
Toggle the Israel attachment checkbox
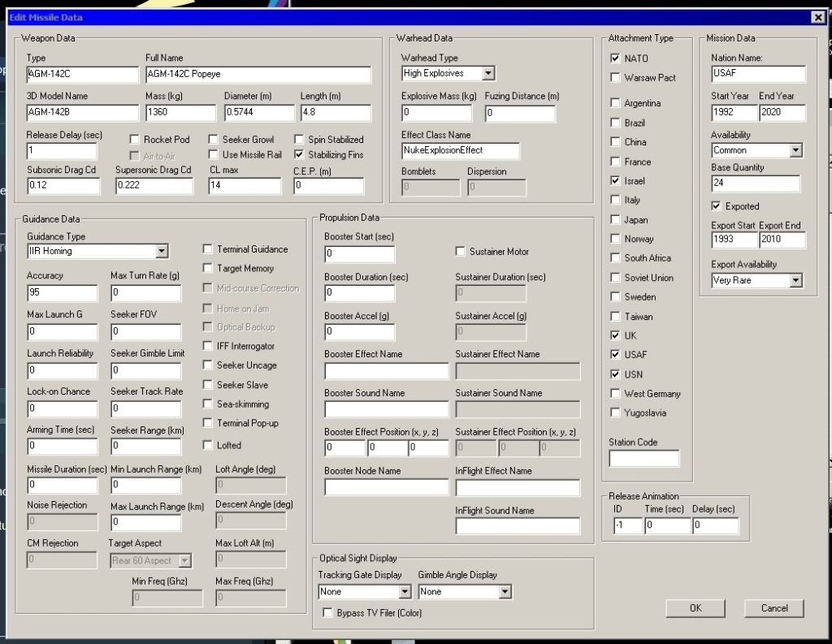coord(615,180)
